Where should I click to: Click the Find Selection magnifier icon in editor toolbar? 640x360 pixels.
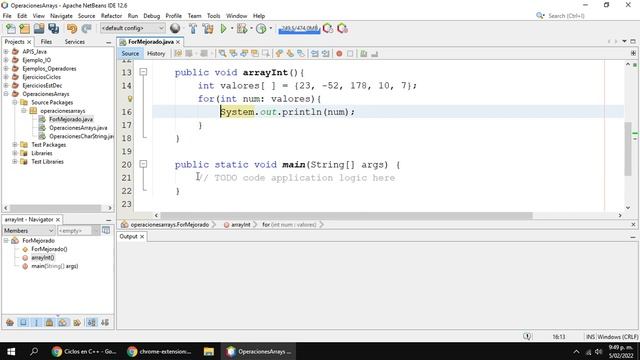(x=222, y=53)
